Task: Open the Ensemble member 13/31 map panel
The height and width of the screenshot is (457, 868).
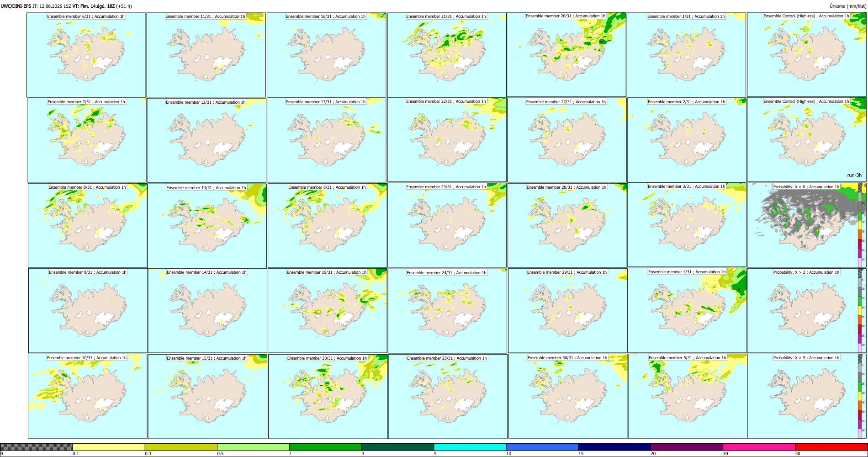Action: 207,226
